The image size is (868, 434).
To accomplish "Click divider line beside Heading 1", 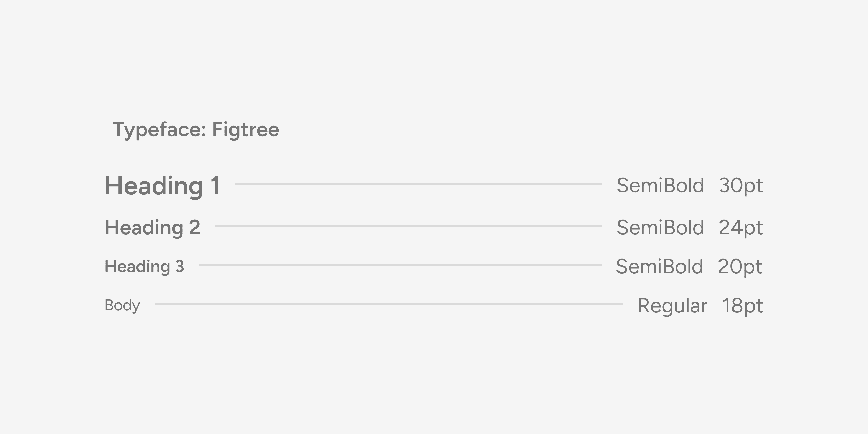I will click(x=419, y=184).
